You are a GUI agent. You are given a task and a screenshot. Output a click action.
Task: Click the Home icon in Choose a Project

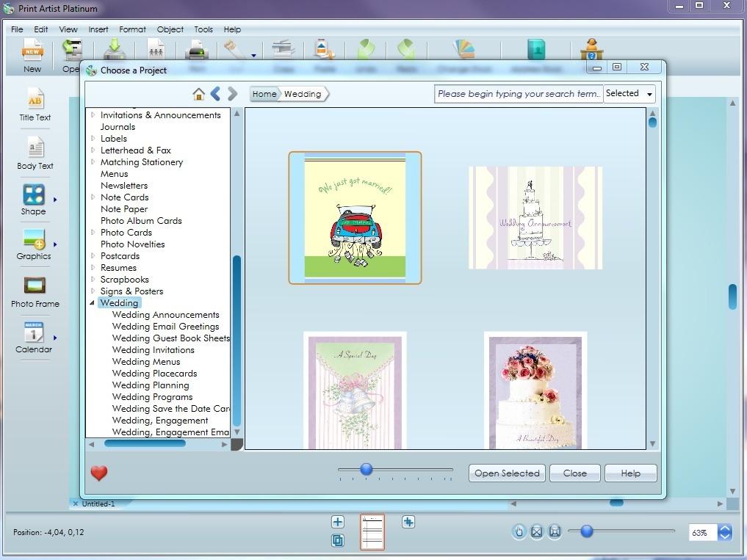[198, 94]
